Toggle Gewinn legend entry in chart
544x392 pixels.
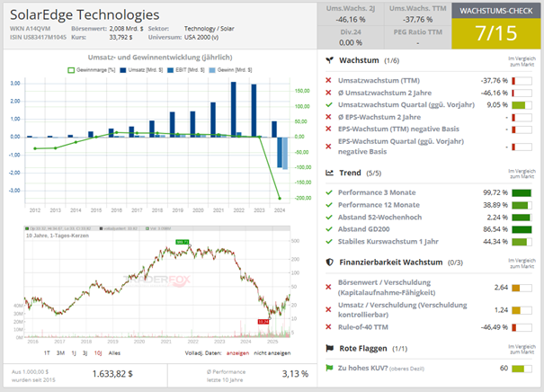[x=230, y=70]
